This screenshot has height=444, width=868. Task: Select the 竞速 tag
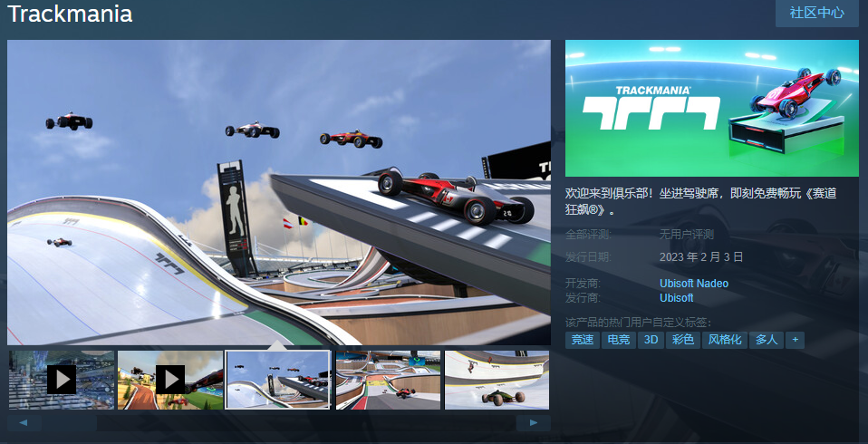pos(583,340)
